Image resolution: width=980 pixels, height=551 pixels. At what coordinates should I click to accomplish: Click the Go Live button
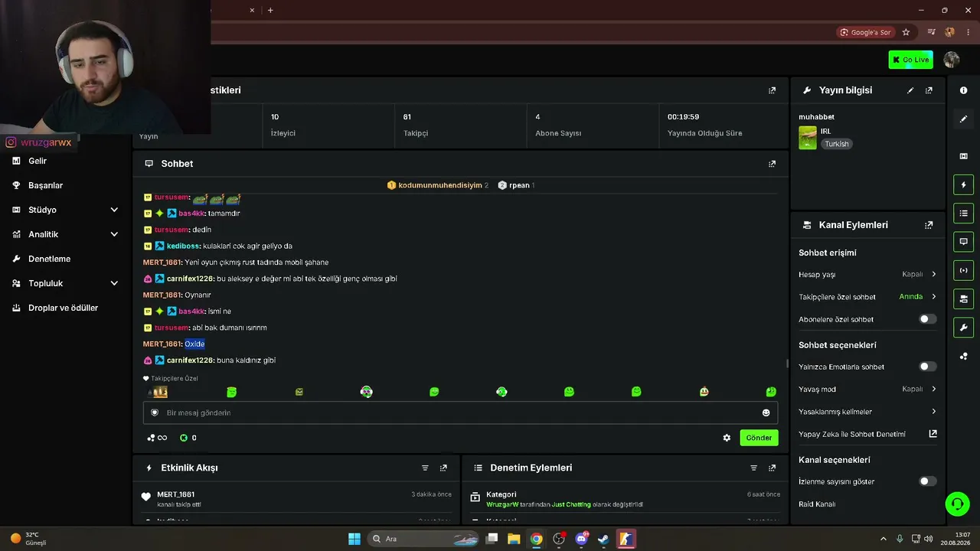click(x=910, y=60)
